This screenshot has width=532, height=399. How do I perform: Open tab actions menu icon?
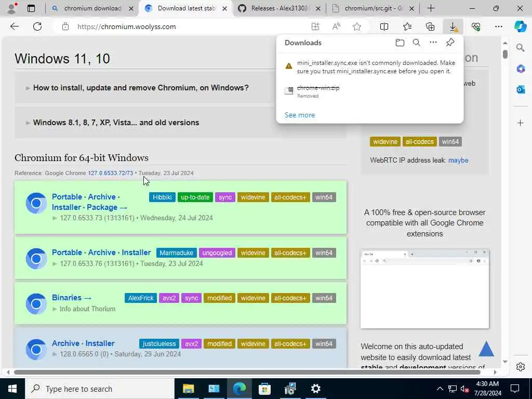31,8
